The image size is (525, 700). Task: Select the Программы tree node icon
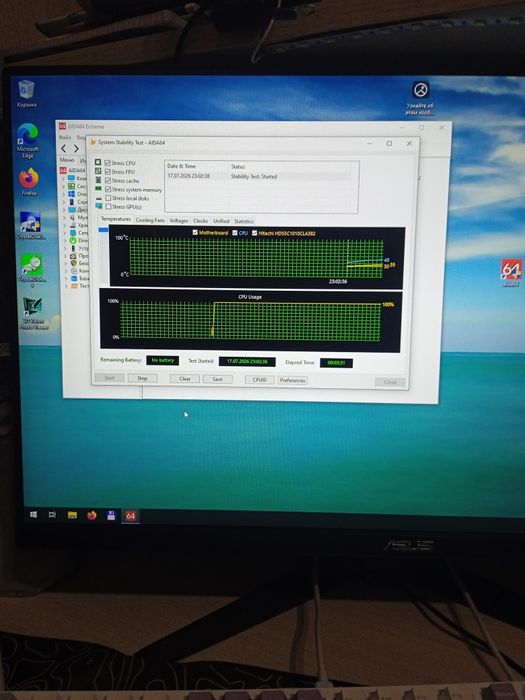coord(74,256)
